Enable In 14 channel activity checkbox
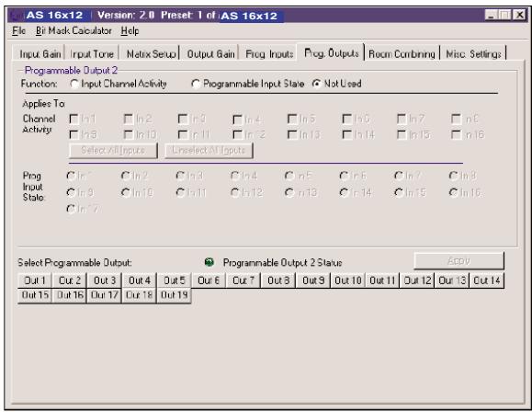Screen dimensions: 532x412 (x=346, y=134)
